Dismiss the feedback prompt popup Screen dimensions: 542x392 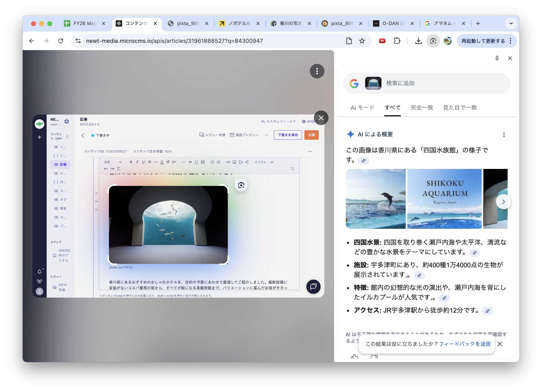tap(500, 344)
